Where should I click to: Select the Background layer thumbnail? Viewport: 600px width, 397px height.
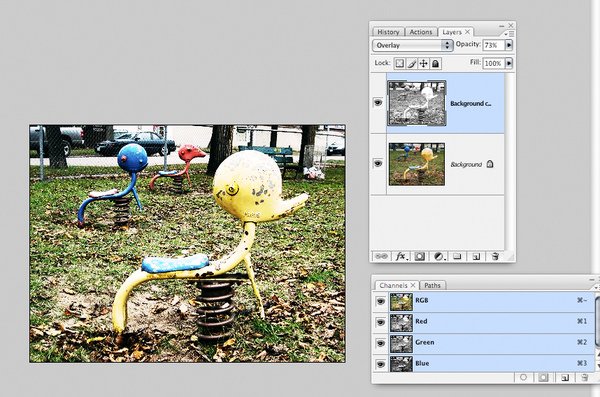coord(417,164)
